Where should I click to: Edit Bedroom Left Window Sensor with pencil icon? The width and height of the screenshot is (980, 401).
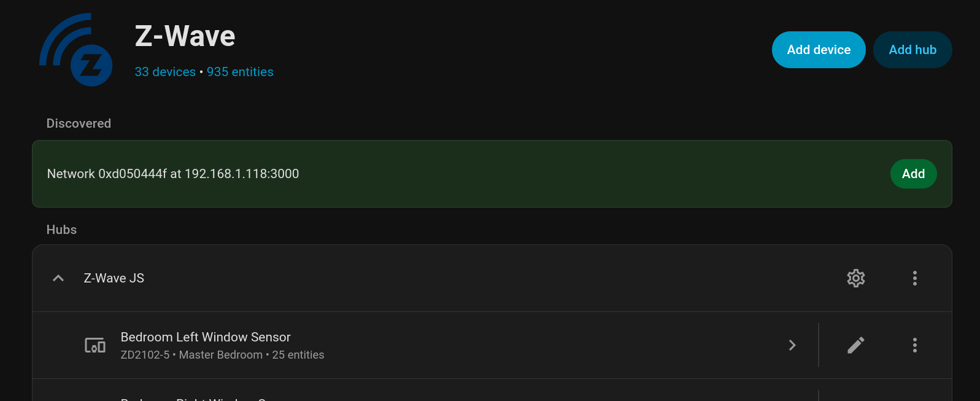pos(855,345)
